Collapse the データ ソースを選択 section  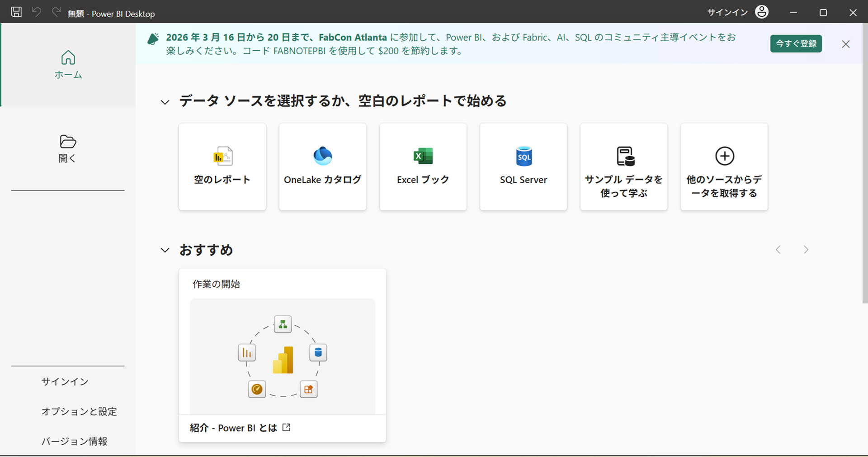[x=165, y=102]
